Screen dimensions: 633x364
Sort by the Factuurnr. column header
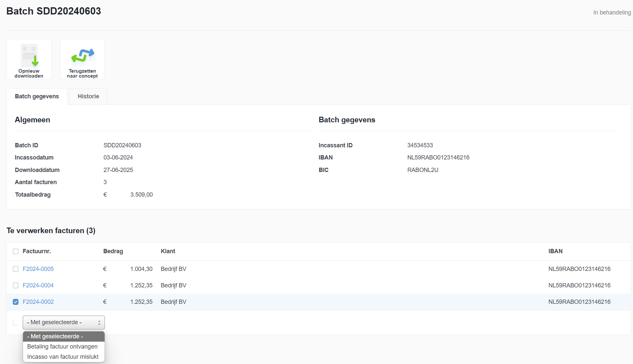(x=37, y=251)
